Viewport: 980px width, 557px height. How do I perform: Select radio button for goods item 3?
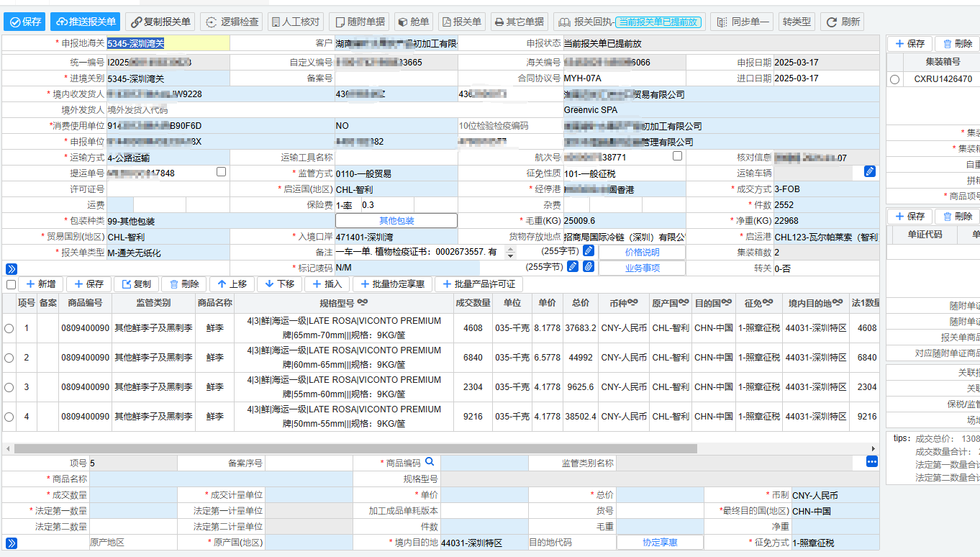point(9,387)
